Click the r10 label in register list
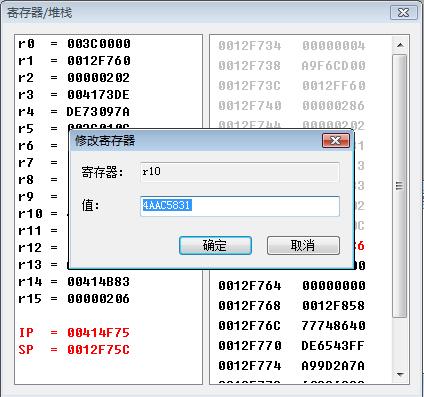The image size is (424, 397). [30, 214]
